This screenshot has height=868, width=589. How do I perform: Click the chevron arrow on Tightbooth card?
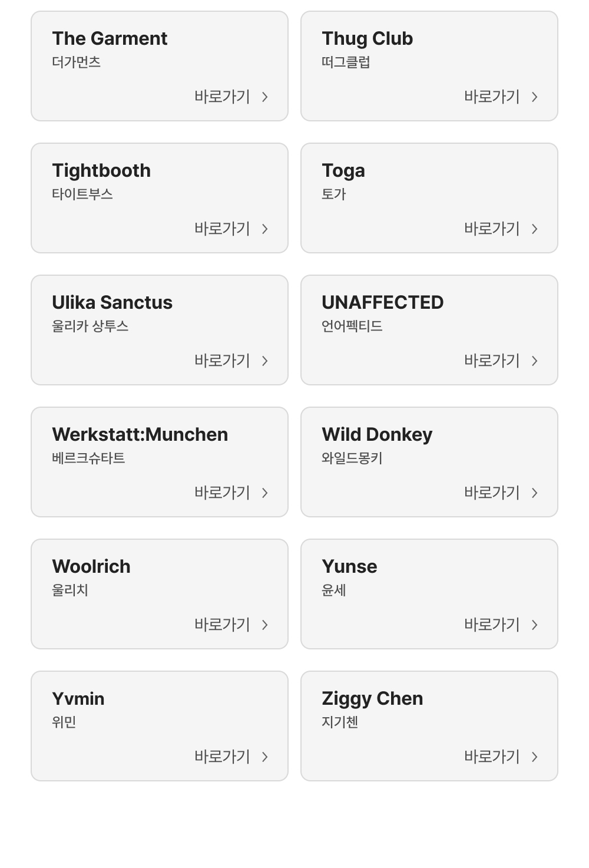pyautogui.click(x=265, y=229)
